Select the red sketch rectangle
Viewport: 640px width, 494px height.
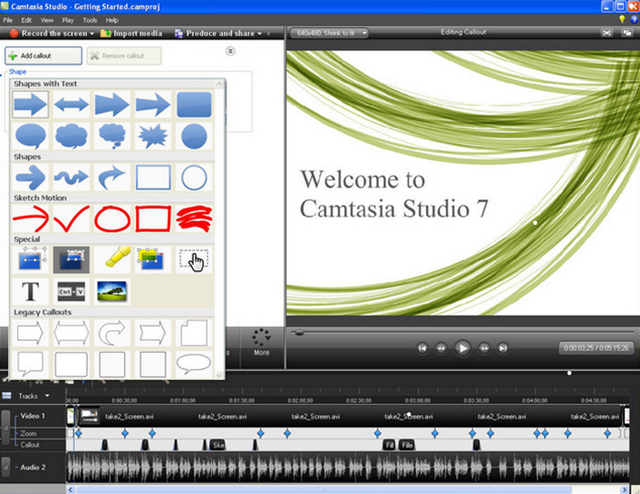point(153,218)
